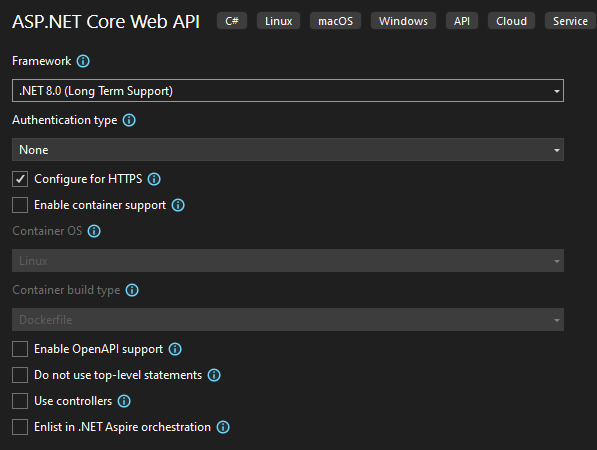The width and height of the screenshot is (597, 450).
Task: Click the Use controllers info icon
Action: (124, 401)
